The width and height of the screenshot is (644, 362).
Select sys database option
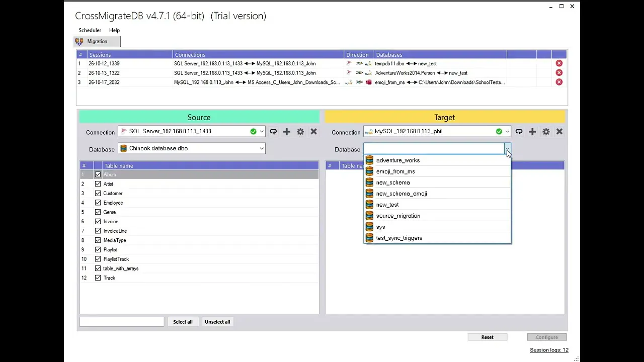click(437, 227)
